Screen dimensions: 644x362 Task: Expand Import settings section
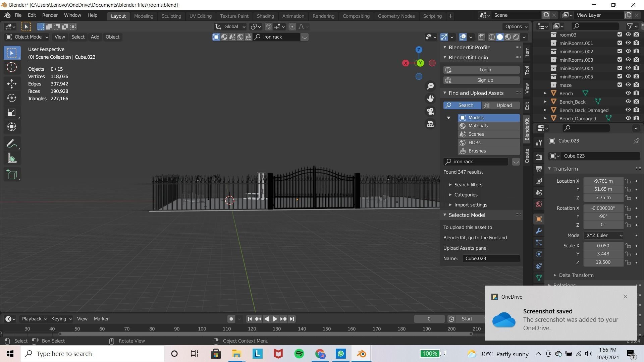[471, 205]
